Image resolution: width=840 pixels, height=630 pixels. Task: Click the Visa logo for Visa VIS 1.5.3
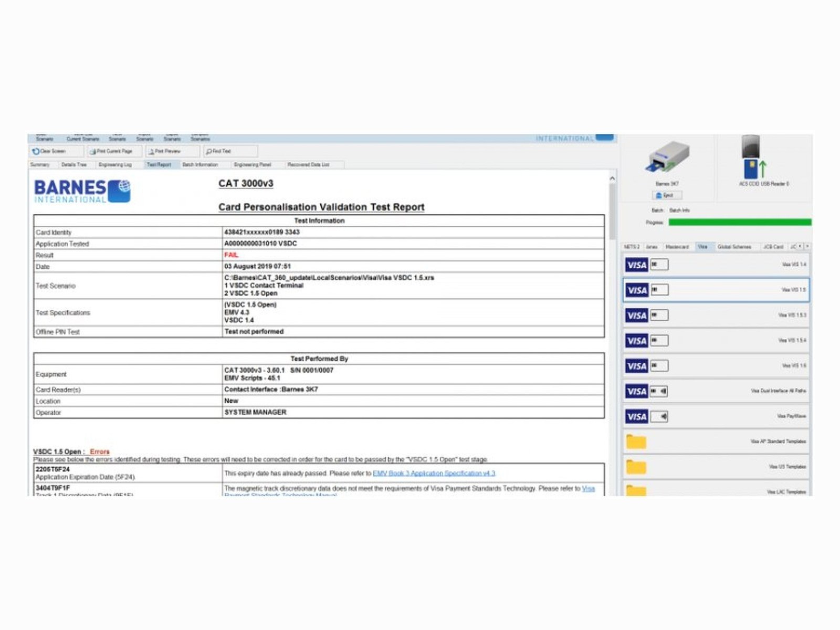(x=637, y=316)
